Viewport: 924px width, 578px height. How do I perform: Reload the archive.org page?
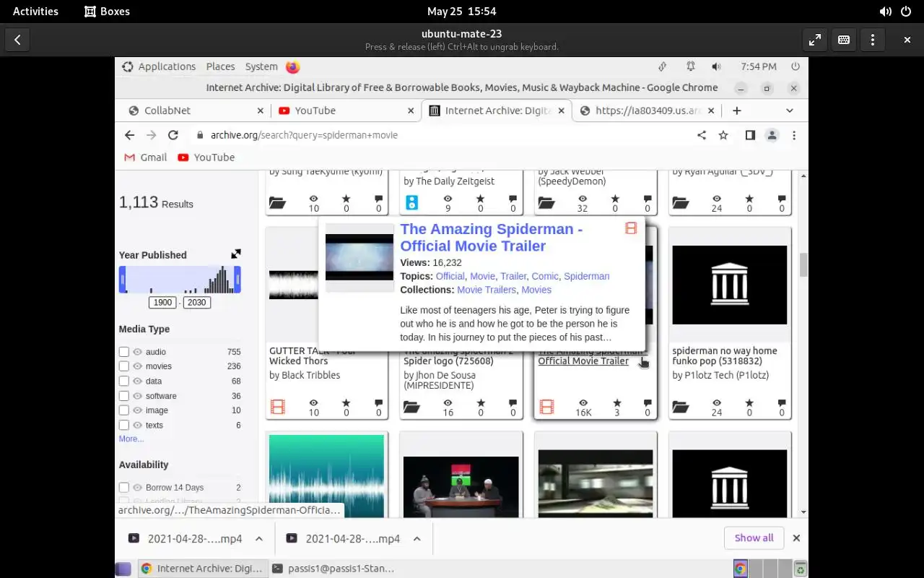[173, 135]
